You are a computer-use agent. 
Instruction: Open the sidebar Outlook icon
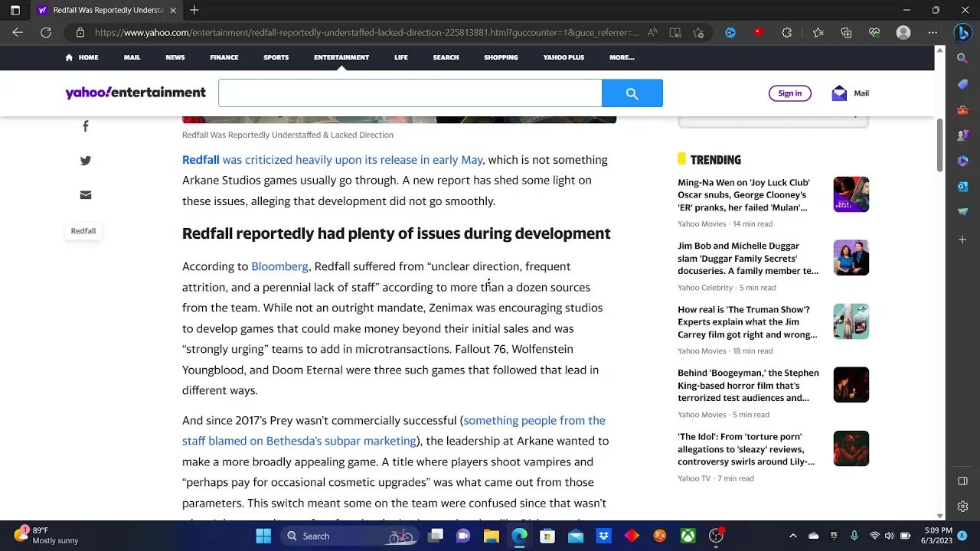point(962,187)
